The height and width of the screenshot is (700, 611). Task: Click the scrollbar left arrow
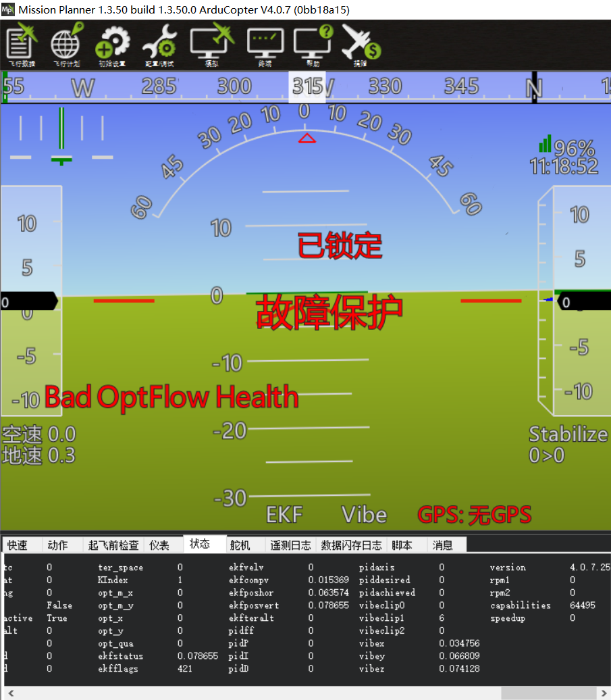(11, 693)
